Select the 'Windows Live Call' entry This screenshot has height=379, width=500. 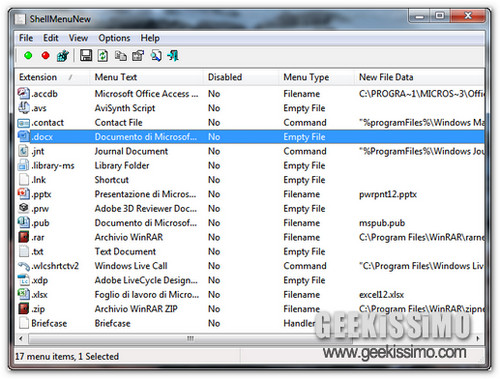coord(131,266)
